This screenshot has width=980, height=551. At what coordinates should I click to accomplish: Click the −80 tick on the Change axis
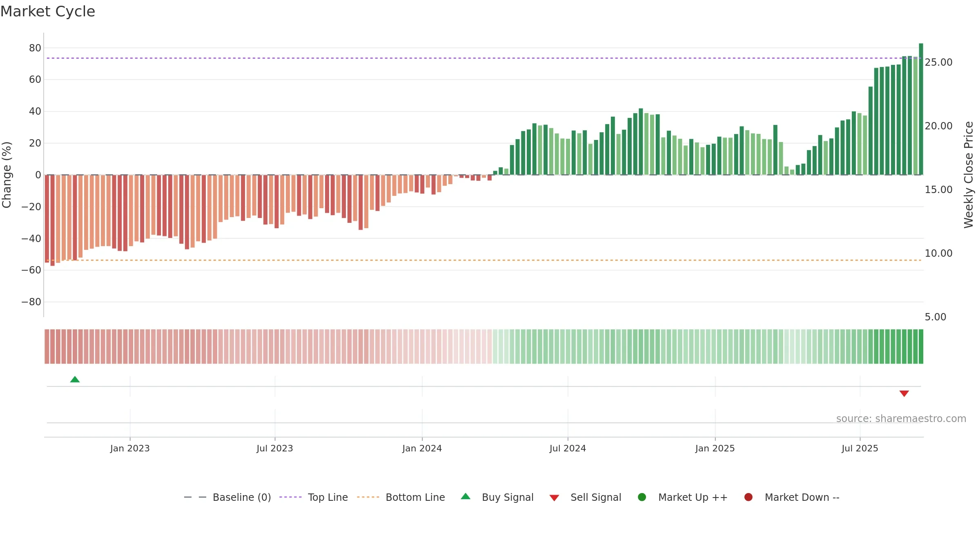click(x=31, y=302)
